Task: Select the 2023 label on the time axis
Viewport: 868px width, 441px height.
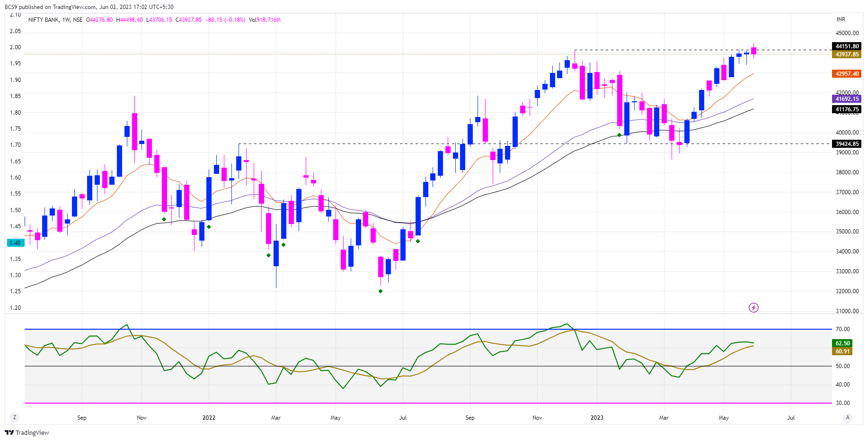Action: [x=596, y=418]
